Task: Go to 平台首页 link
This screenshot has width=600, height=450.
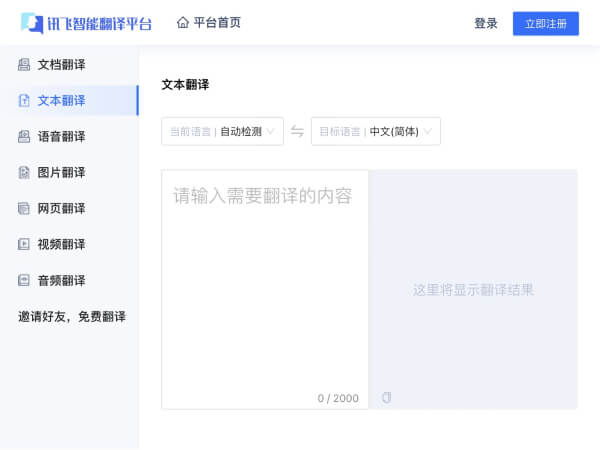Action: [x=216, y=23]
